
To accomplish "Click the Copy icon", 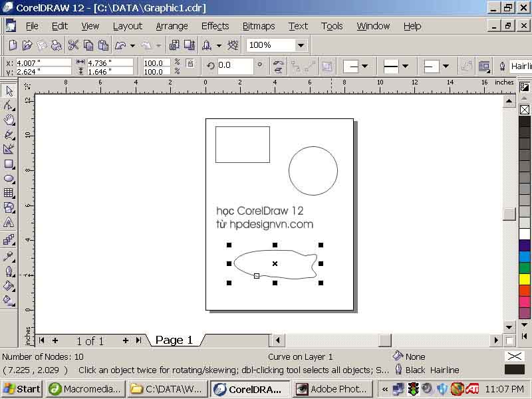I will pyautogui.click(x=88, y=45).
